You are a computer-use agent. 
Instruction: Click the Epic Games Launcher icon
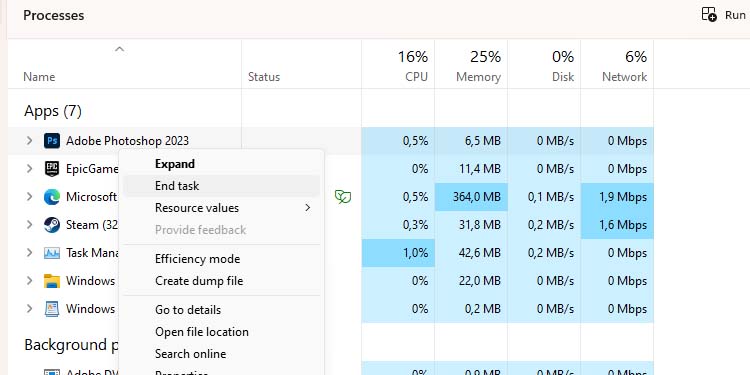[52, 169]
